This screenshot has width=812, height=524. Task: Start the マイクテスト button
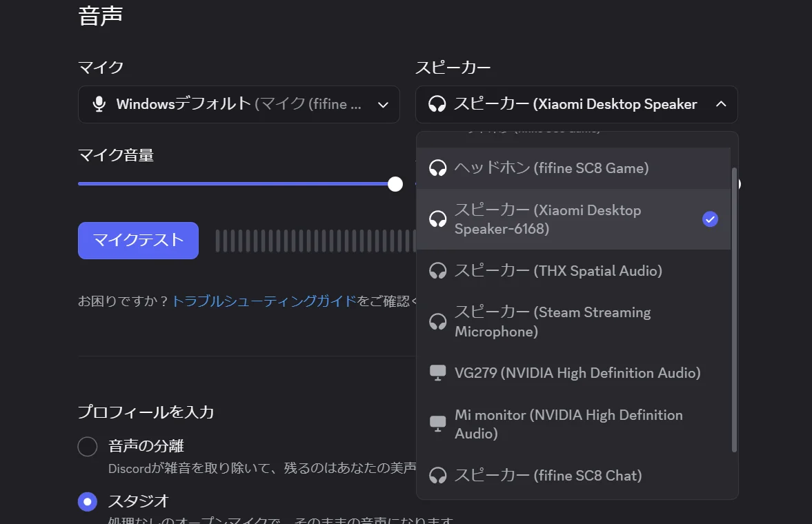[x=138, y=240]
